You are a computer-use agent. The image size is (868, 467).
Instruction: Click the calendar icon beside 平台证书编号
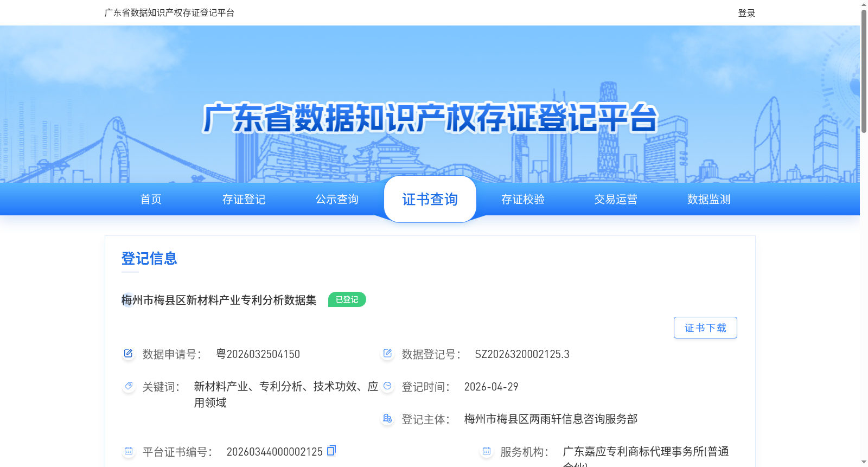click(x=128, y=451)
